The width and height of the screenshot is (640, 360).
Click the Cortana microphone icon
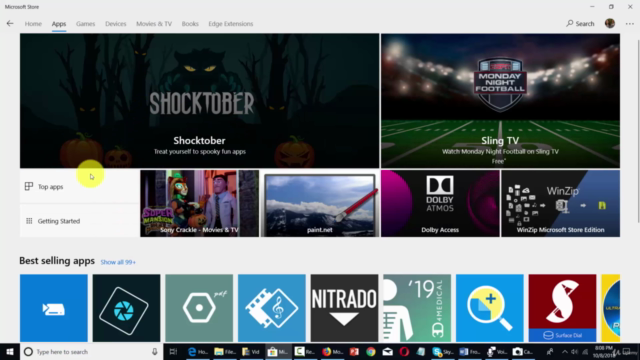[155, 351]
